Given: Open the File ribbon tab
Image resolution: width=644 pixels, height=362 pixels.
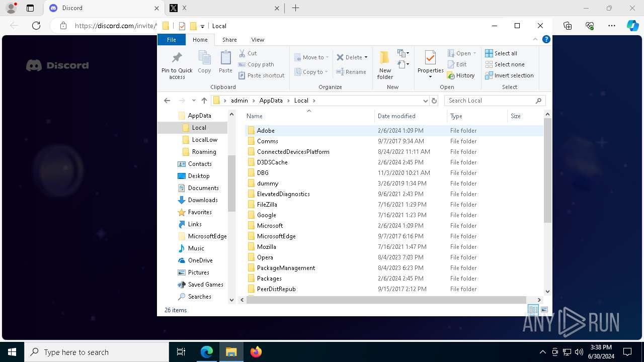Looking at the screenshot, I should (x=172, y=40).
